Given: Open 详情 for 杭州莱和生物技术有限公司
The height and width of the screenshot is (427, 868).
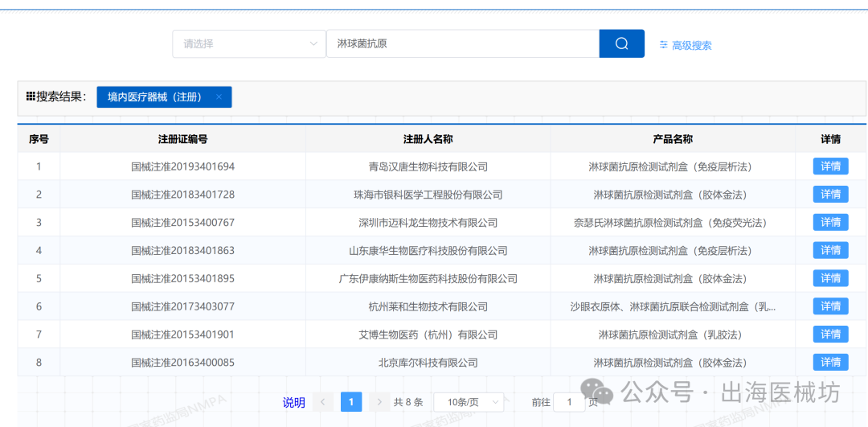Looking at the screenshot, I should (x=830, y=306).
